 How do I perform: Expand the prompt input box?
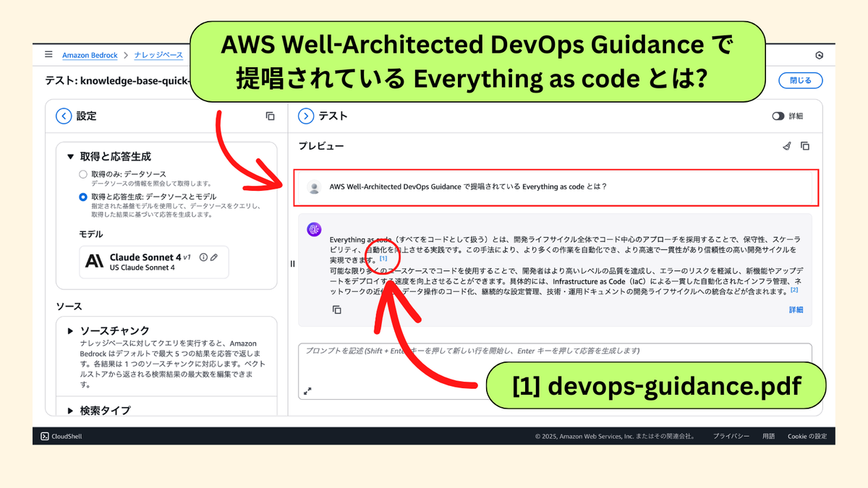[x=307, y=391]
